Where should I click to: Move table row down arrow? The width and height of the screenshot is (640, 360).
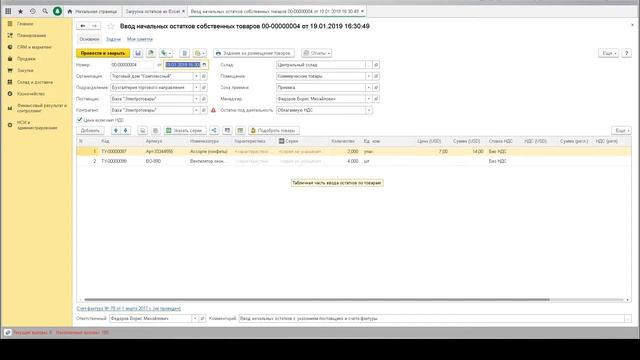click(126, 131)
